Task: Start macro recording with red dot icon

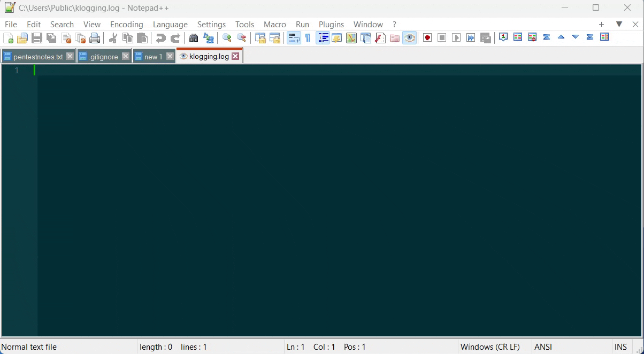Action: (x=427, y=37)
